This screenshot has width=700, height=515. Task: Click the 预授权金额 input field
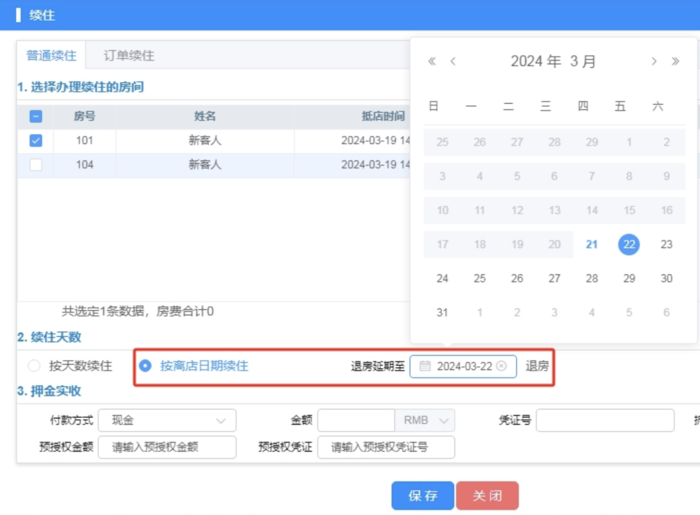(167, 447)
